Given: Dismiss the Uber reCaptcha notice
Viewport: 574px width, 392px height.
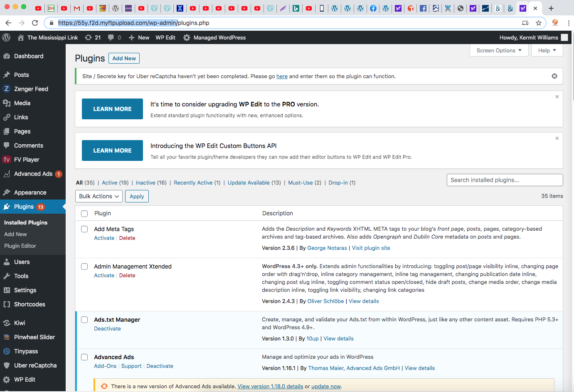Looking at the screenshot, I should pos(554,76).
